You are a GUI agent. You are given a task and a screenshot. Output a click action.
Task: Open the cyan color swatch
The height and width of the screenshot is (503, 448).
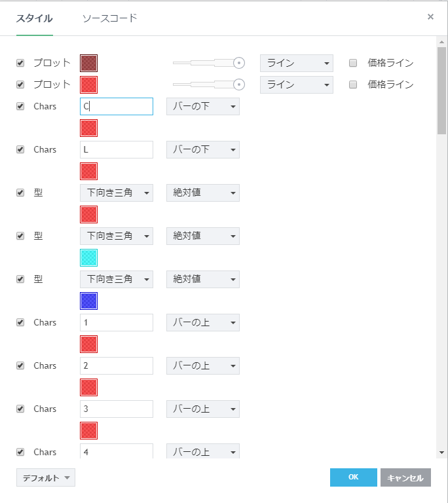point(88,257)
